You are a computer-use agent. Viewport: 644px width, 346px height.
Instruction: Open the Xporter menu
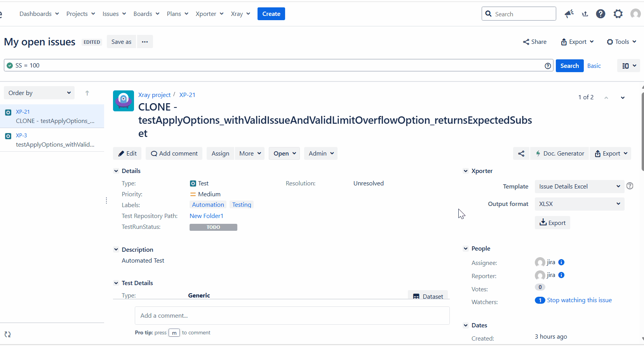[210, 14]
